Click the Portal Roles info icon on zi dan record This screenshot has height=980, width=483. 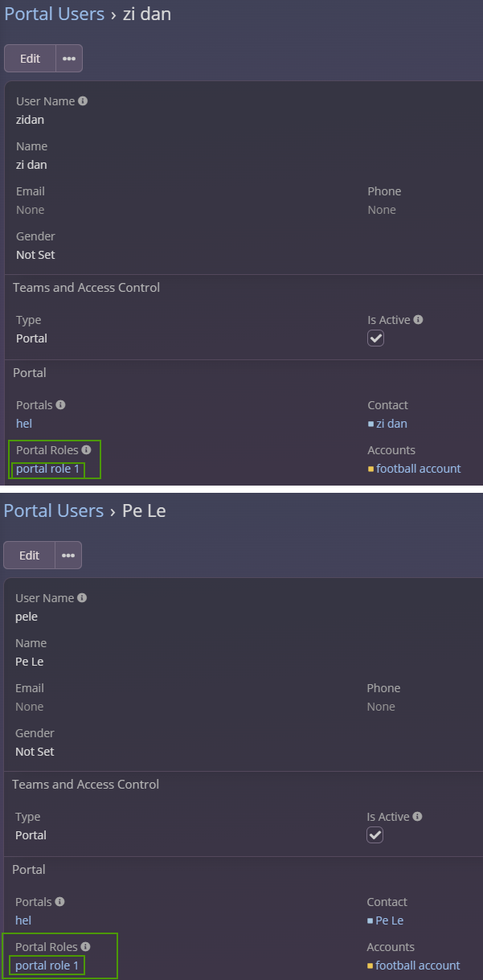(86, 450)
